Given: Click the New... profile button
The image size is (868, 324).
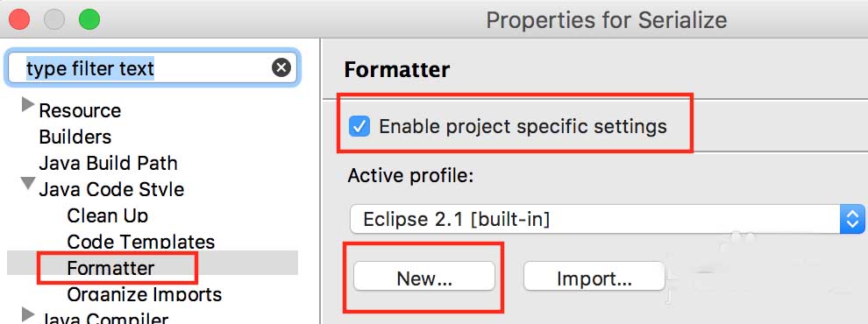Looking at the screenshot, I should tap(424, 277).
